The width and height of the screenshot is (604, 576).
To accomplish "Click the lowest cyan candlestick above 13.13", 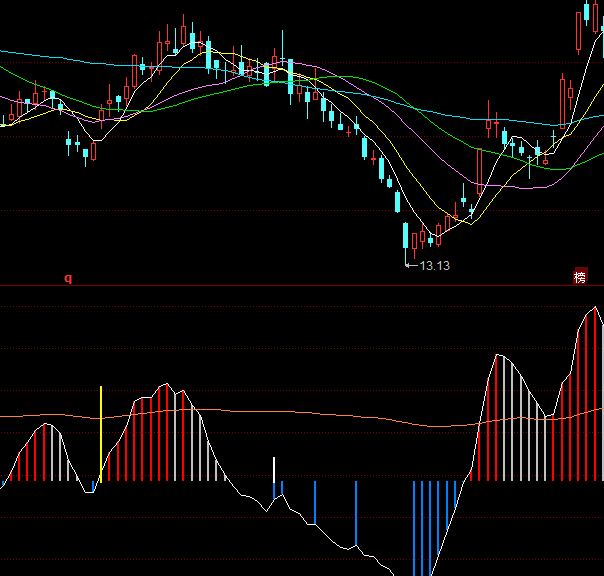I will [405, 237].
